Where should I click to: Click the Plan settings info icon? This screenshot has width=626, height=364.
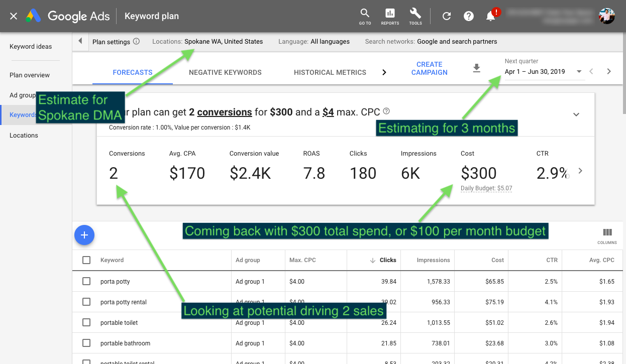(x=137, y=42)
